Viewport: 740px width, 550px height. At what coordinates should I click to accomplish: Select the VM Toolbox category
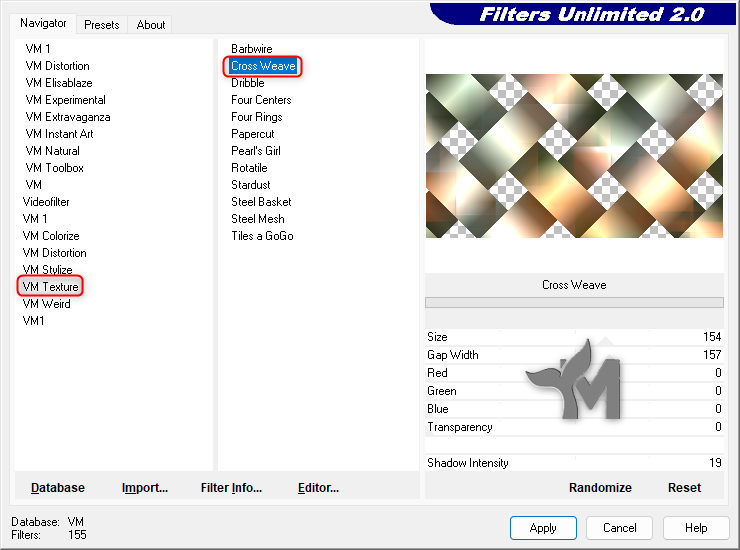point(54,168)
